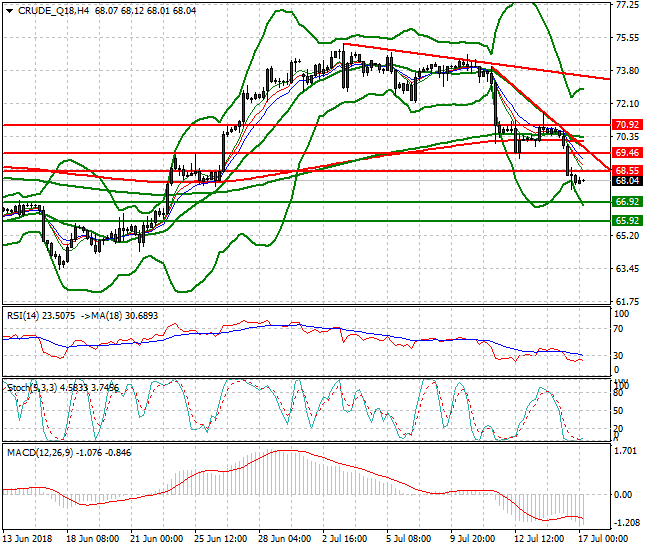The image size is (650, 550).
Task: Click the RSI(14) 23.5075 indicator label
Action: click(x=41, y=316)
